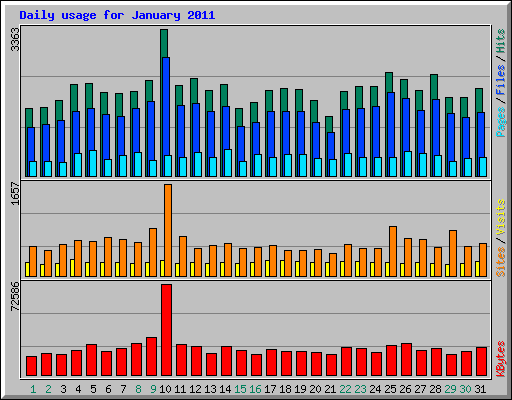This screenshot has width=512, height=400.
Task: Click day 18 on the x-axis
Action: pos(285,389)
